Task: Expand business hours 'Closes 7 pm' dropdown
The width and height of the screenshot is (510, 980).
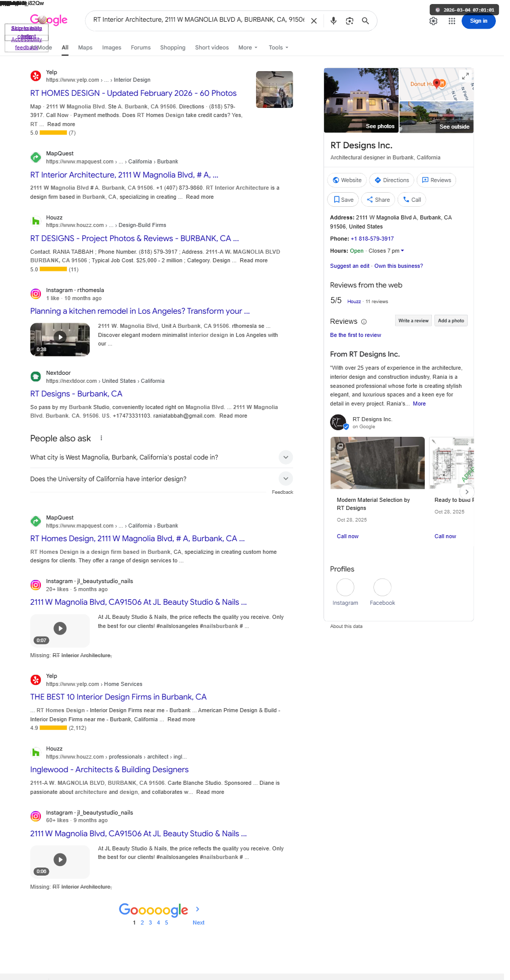Action: (x=386, y=251)
